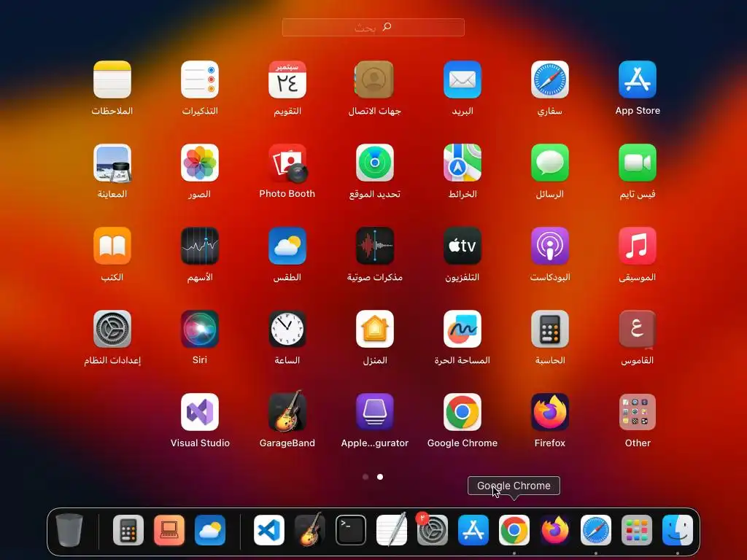Open the Other apps folder
Screen dimensions: 747x560
coord(638,412)
